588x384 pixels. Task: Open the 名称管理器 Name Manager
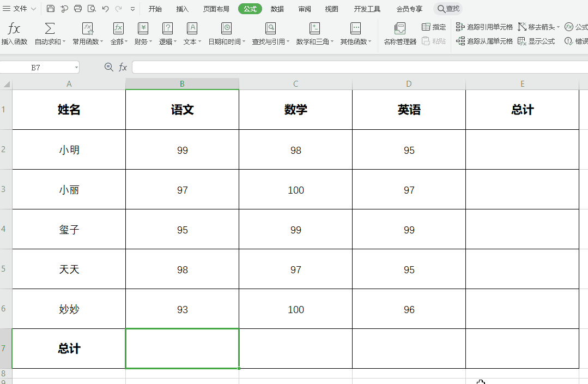click(x=399, y=33)
